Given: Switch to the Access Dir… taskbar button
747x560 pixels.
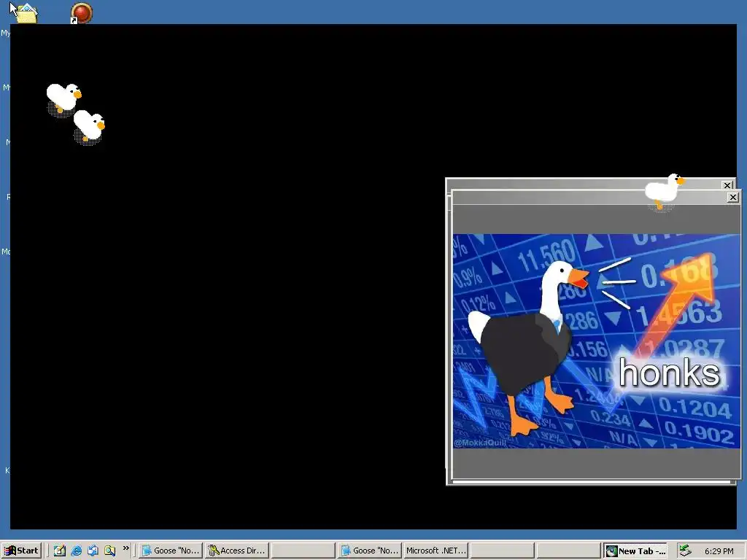Looking at the screenshot, I should 237,551.
